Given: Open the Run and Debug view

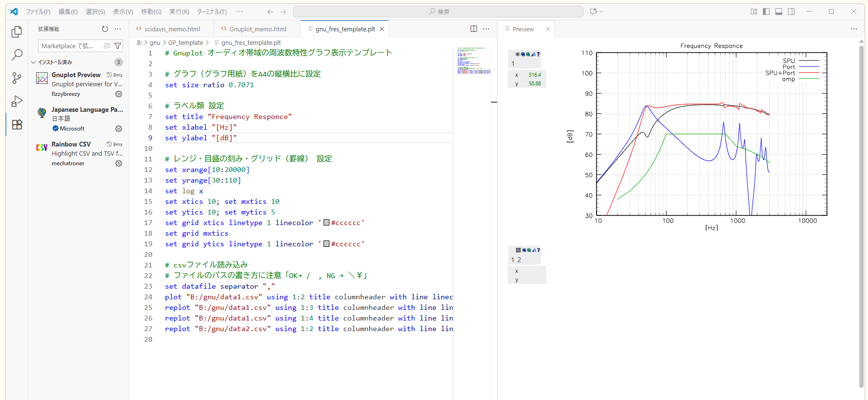Looking at the screenshot, I should tap(17, 101).
